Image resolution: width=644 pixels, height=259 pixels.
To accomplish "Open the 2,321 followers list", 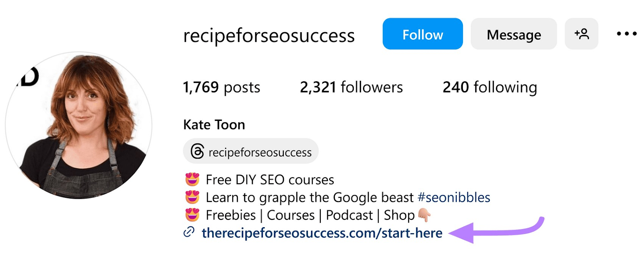I will coord(351,87).
